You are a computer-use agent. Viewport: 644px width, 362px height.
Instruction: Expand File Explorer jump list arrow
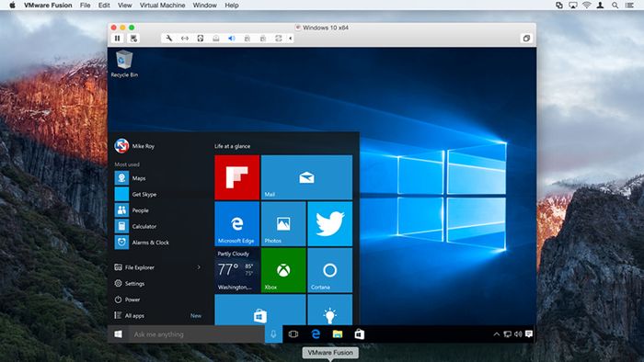(x=199, y=267)
